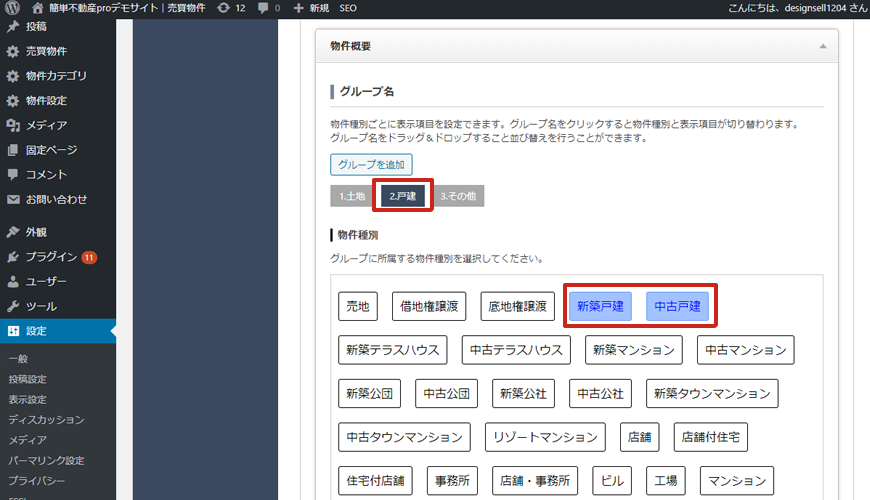Switch to the 1.土地 group tab
Viewport: 870px width, 500px height.
[x=351, y=196]
